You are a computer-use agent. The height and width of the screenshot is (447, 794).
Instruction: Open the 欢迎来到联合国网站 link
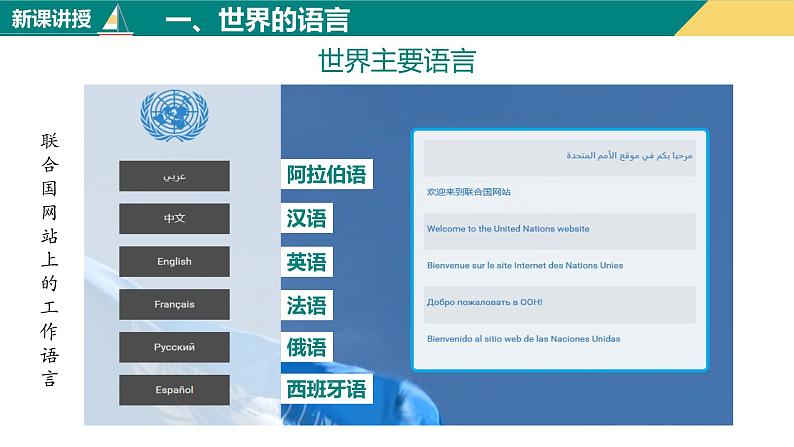pos(468,192)
